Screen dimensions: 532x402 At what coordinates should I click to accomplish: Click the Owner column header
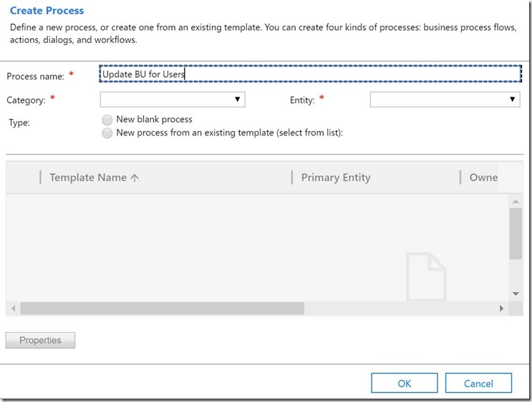483,178
